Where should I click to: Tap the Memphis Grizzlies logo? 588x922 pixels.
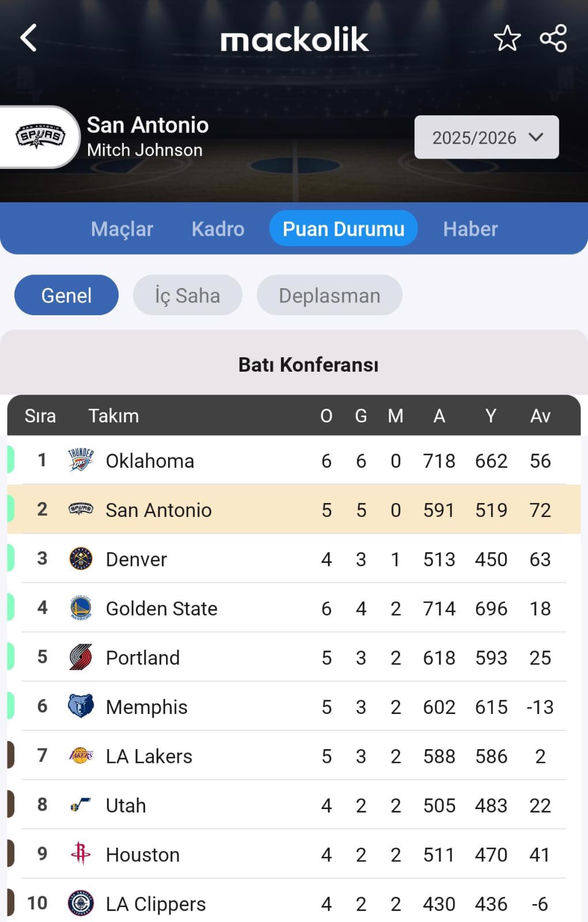click(81, 706)
